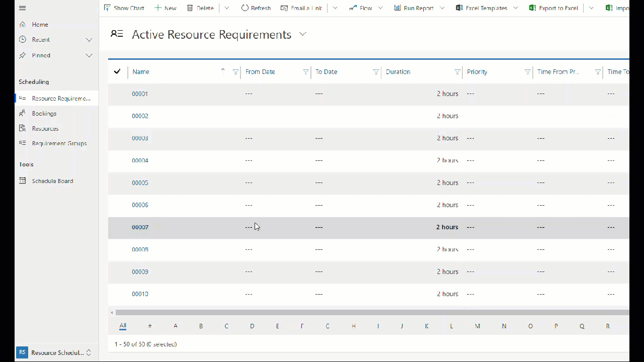Viewport: 644px width, 362px height.
Task: Open record 00005 link
Action: 140,183
